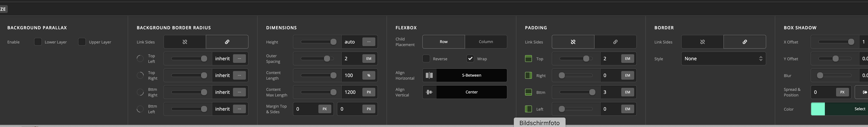Click the Padding Right side icon
Screen dimensions: 868x127
click(x=528, y=76)
